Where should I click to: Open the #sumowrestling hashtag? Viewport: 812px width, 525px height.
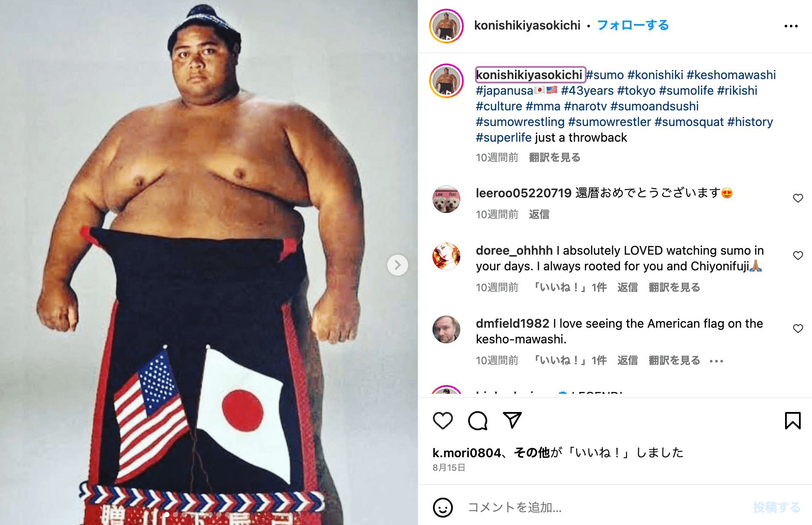pyautogui.click(x=520, y=122)
